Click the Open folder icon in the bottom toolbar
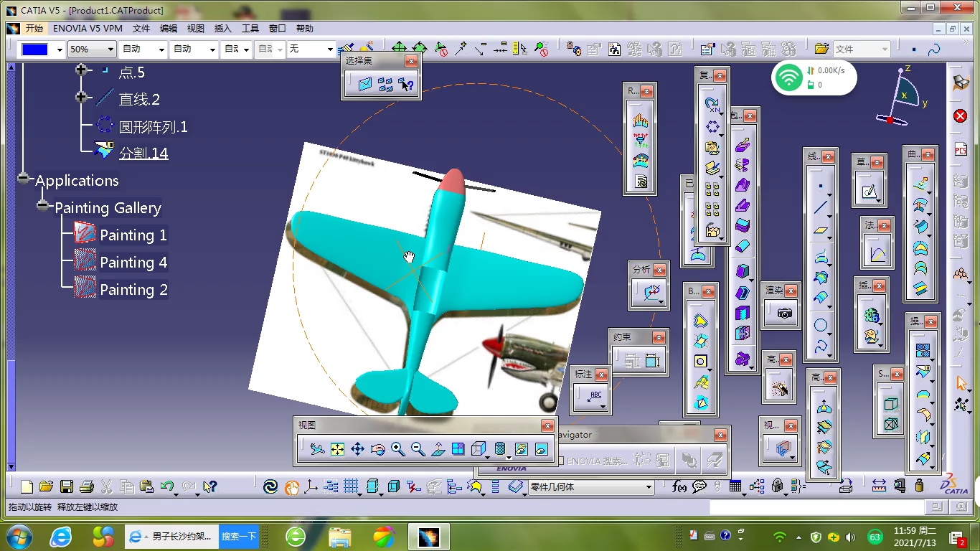 (x=46, y=487)
